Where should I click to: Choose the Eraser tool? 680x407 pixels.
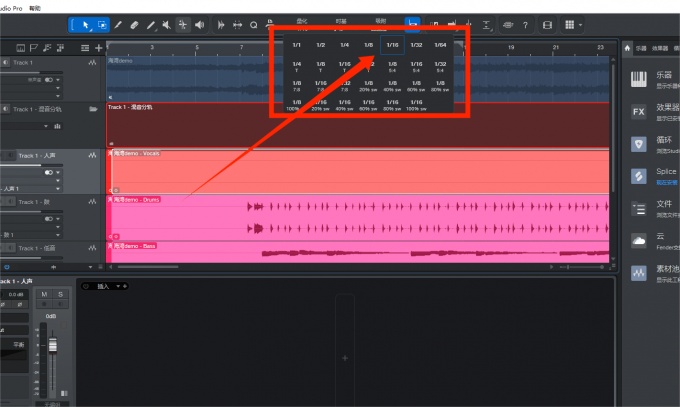click(x=134, y=25)
